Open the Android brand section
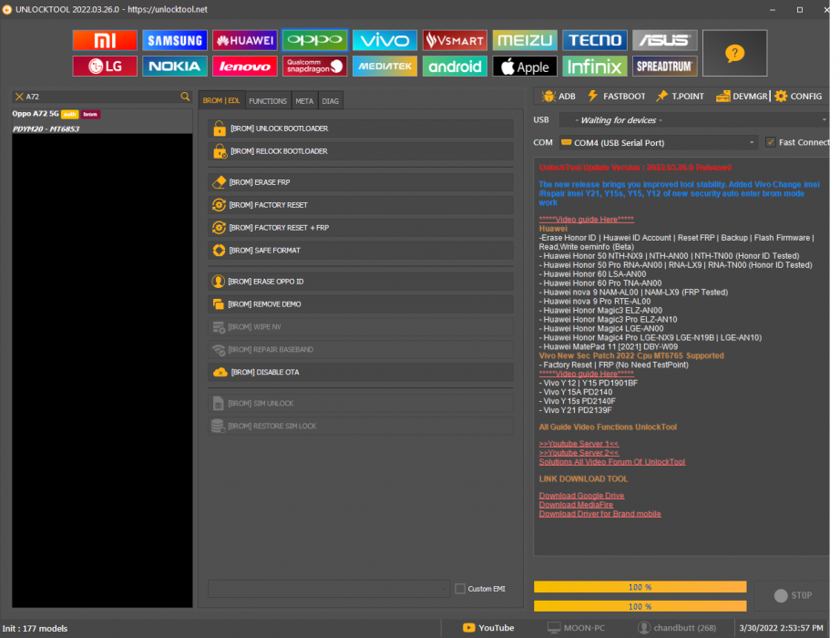840x638 pixels. click(x=455, y=66)
